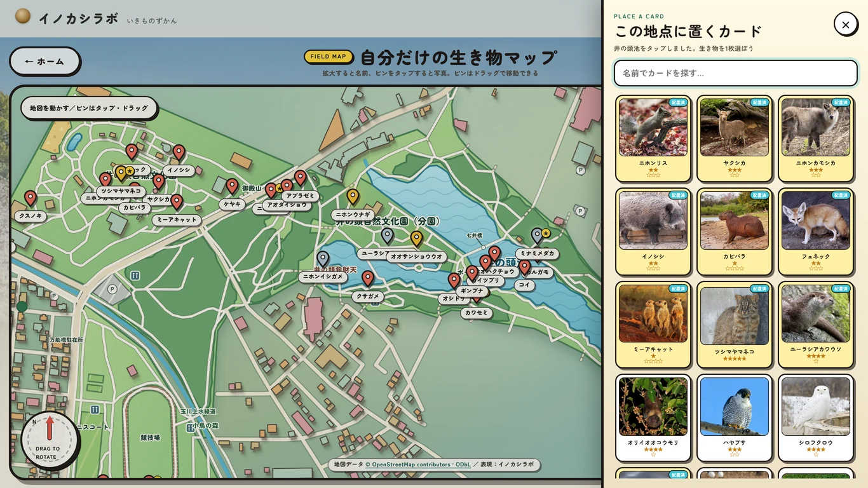Click the FIELD MAP badge
The image size is (868, 488).
(x=329, y=57)
